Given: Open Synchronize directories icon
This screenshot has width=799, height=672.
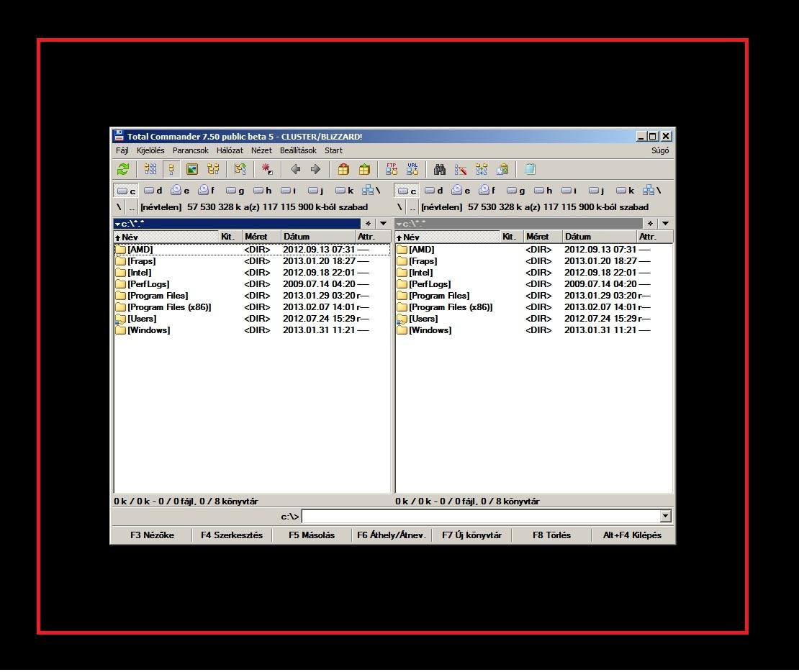Looking at the screenshot, I should click(x=482, y=169).
